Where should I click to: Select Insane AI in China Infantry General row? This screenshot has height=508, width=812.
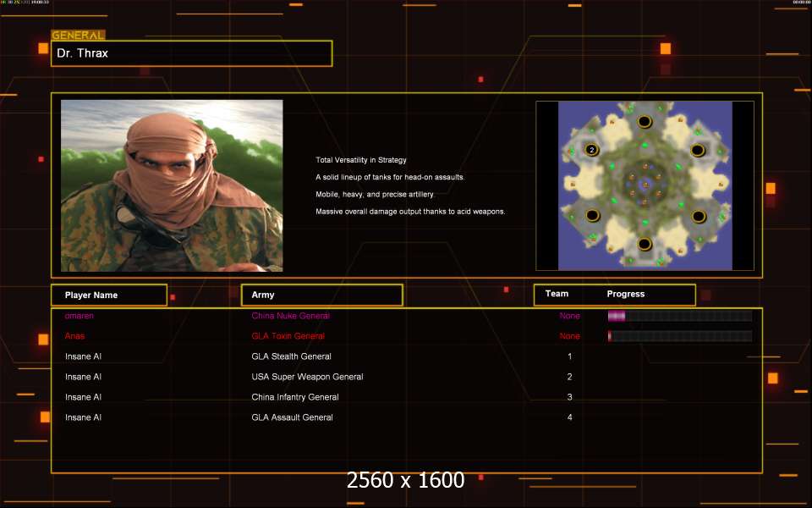click(84, 397)
